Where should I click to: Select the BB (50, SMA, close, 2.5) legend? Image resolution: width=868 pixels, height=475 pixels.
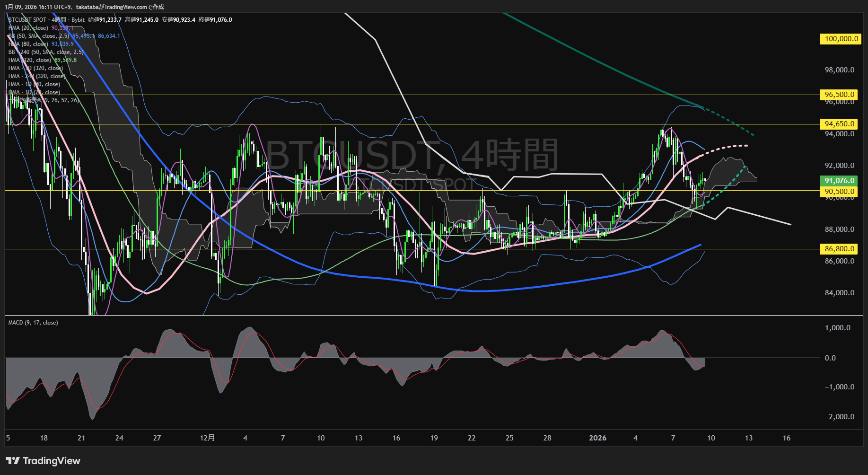coord(39,36)
